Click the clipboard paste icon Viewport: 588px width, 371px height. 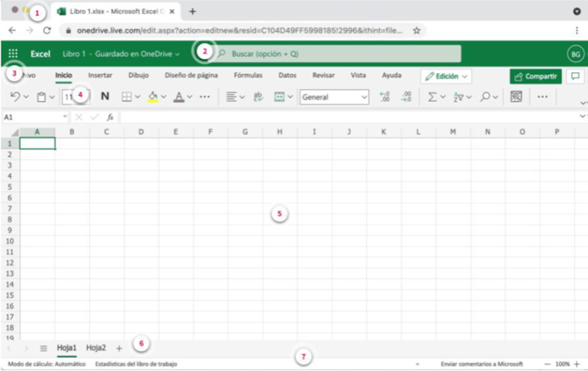click(41, 97)
